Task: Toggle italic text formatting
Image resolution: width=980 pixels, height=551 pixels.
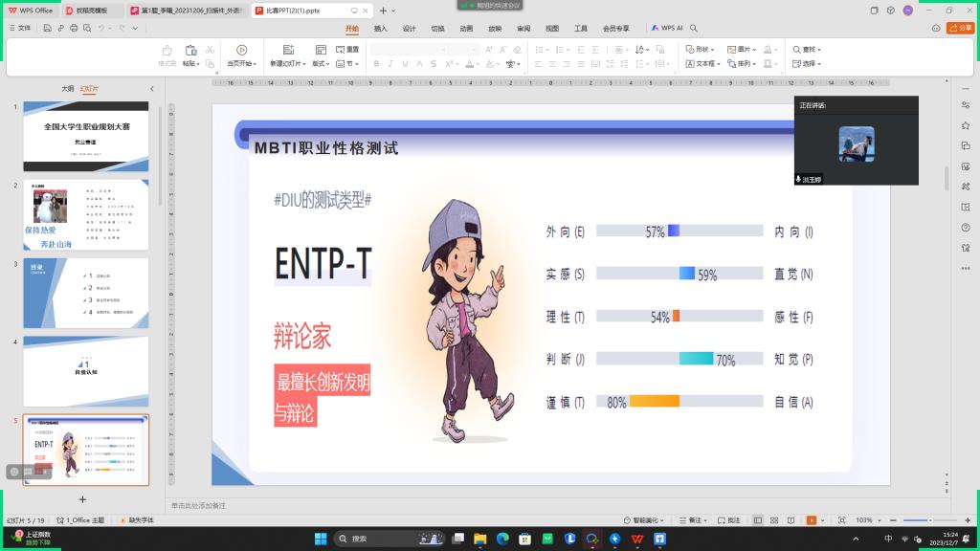Action: [x=390, y=64]
